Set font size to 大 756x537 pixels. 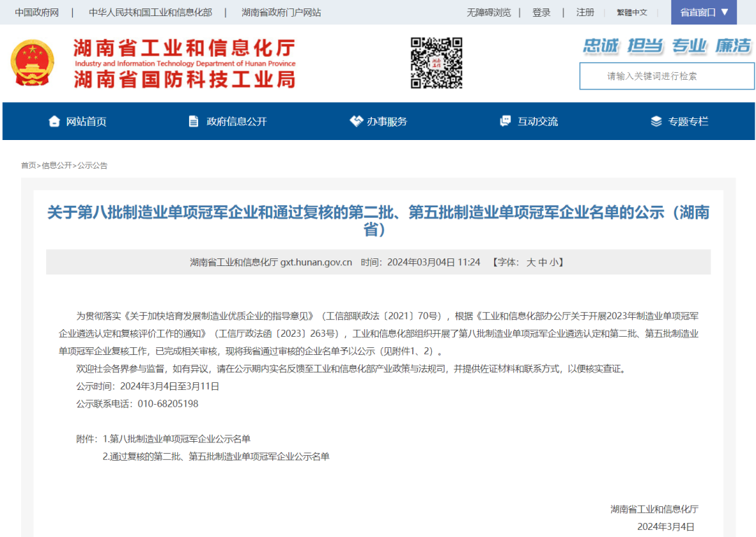click(x=531, y=263)
